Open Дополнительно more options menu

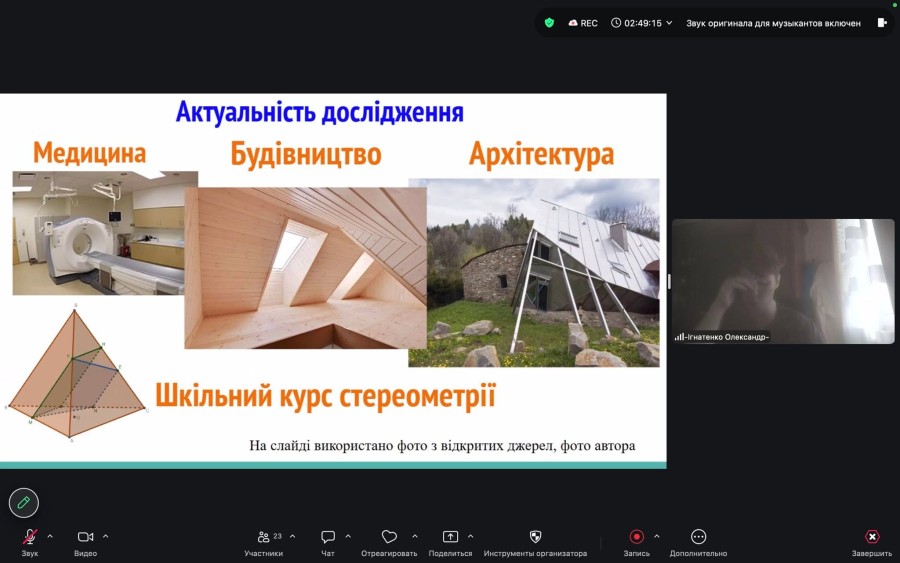coord(698,542)
